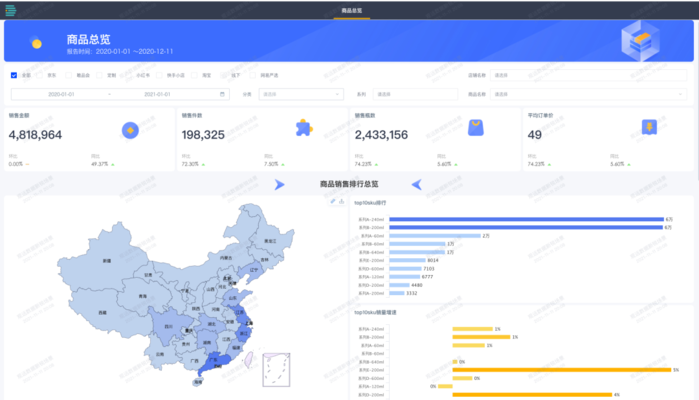
Task: Click the badge icon on 平均订单价 card
Action: pyautogui.click(x=649, y=128)
